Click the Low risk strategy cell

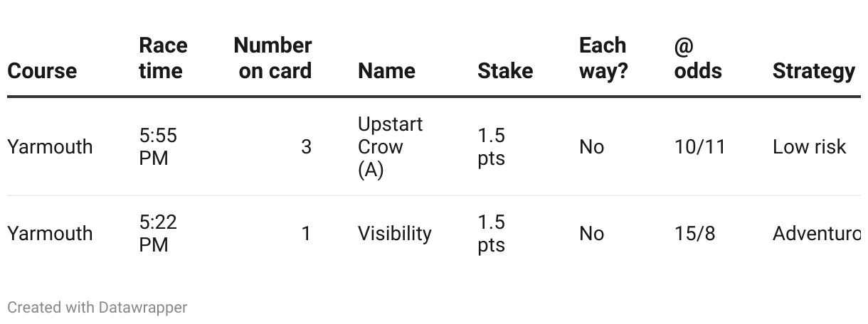pos(809,147)
